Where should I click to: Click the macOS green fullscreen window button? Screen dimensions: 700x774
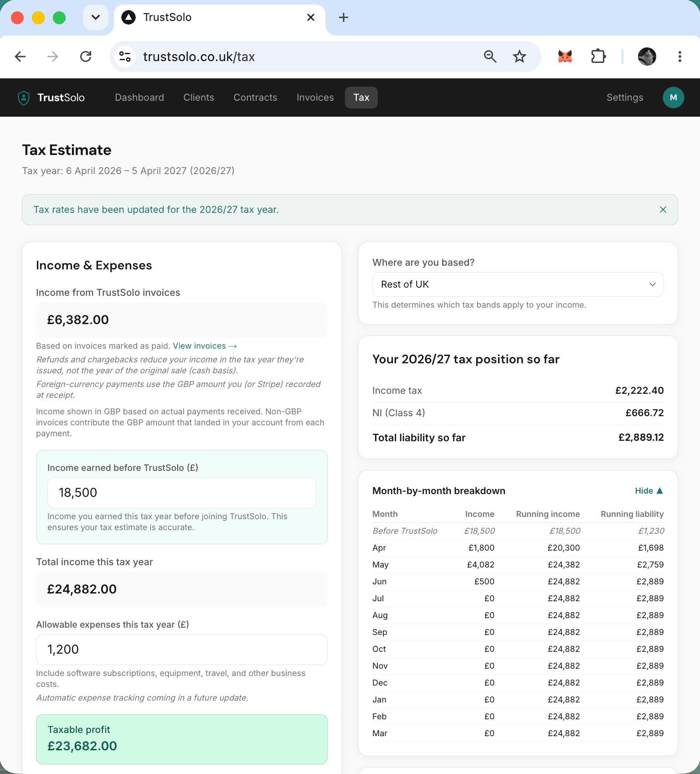59,18
